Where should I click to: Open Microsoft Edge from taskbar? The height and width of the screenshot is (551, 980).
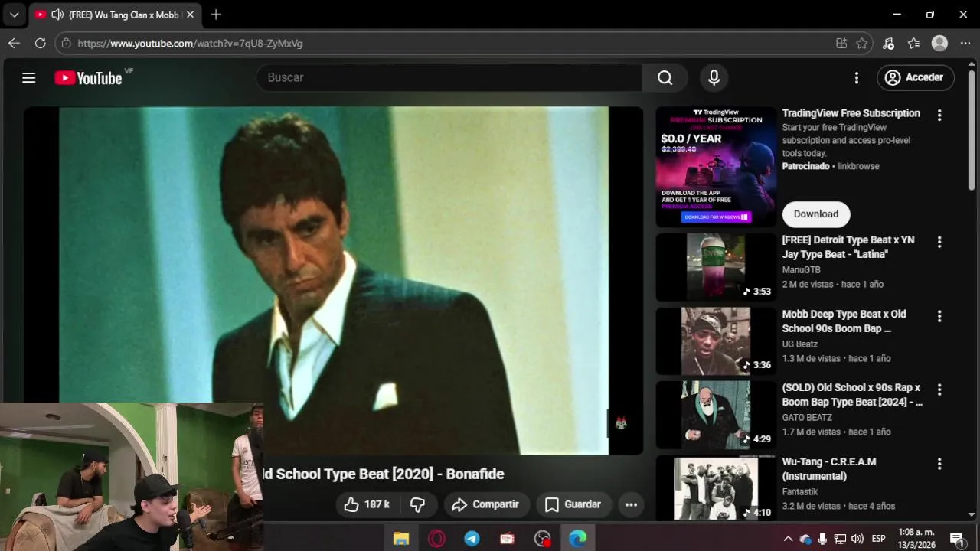click(x=577, y=539)
